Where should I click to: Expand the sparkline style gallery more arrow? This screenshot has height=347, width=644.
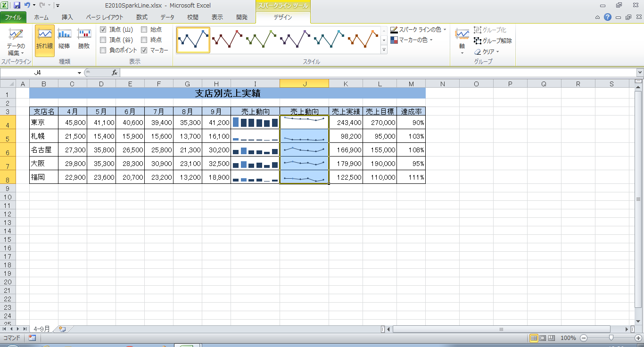click(384, 50)
